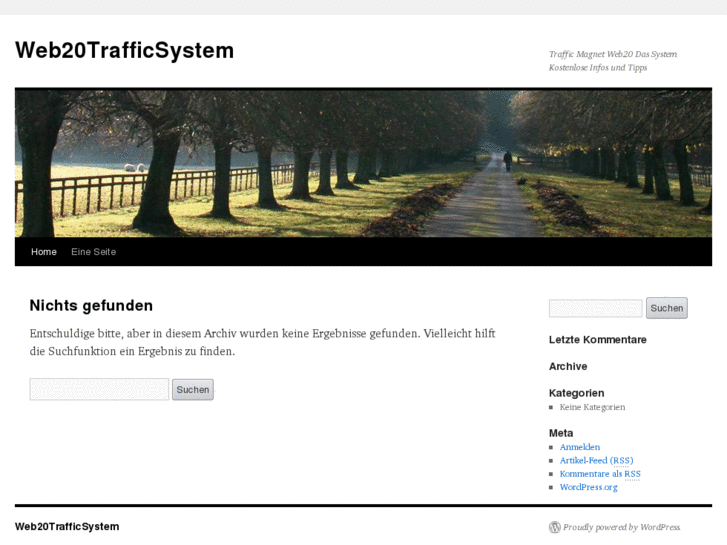This screenshot has width=727, height=545.
Task: Go to the Home menu item
Action: click(x=44, y=252)
